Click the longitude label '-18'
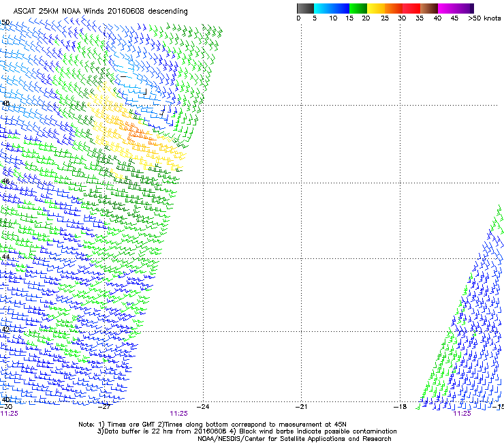The image size is (504, 443). pyautogui.click(x=400, y=407)
